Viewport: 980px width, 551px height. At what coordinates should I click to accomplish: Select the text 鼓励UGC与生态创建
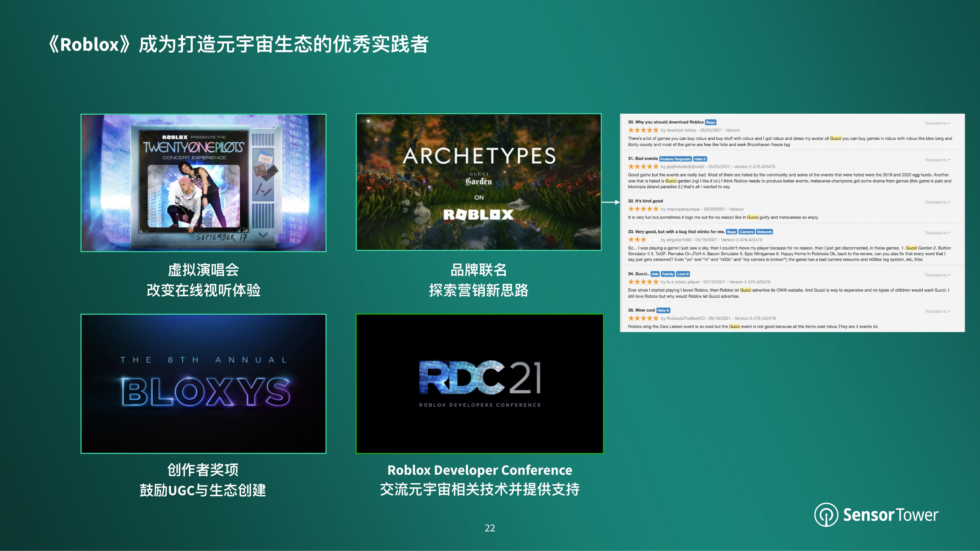tap(203, 490)
